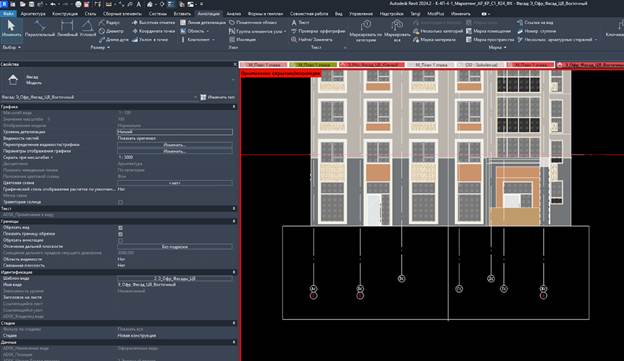Click Номер ступени tool
Viewport: 624px width, 361px height.
click(536, 31)
